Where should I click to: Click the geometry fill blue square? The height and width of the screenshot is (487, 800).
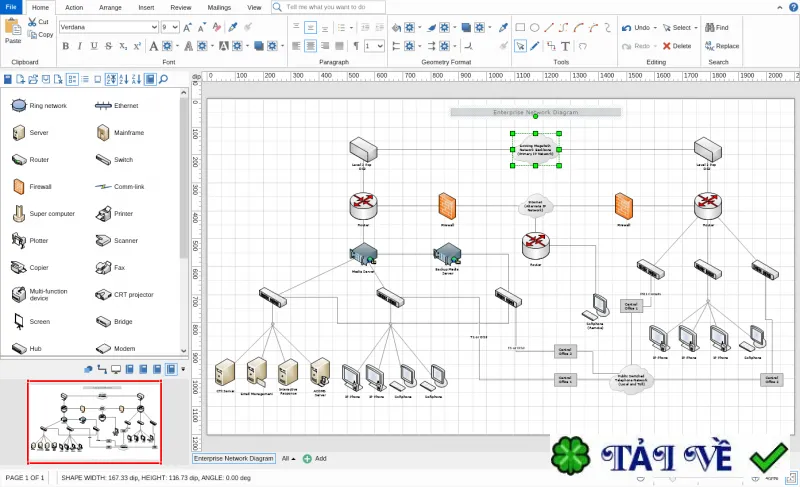click(x=466, y=28)
